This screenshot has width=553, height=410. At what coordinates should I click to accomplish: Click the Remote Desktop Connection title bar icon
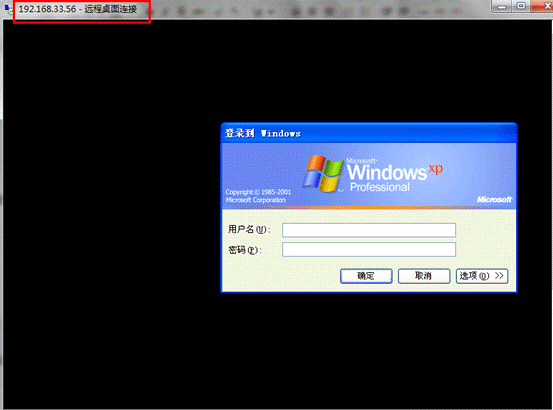point(9,9)
